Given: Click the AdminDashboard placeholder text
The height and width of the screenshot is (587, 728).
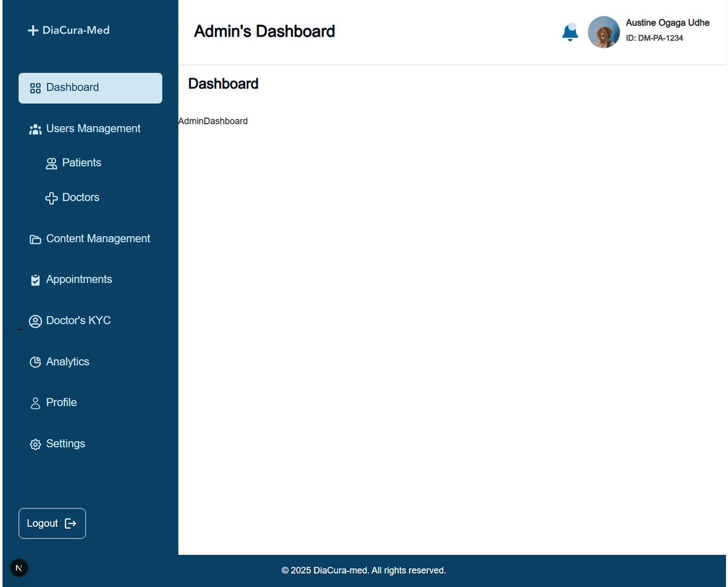Looking at the screenshot, I should point(213,121).
